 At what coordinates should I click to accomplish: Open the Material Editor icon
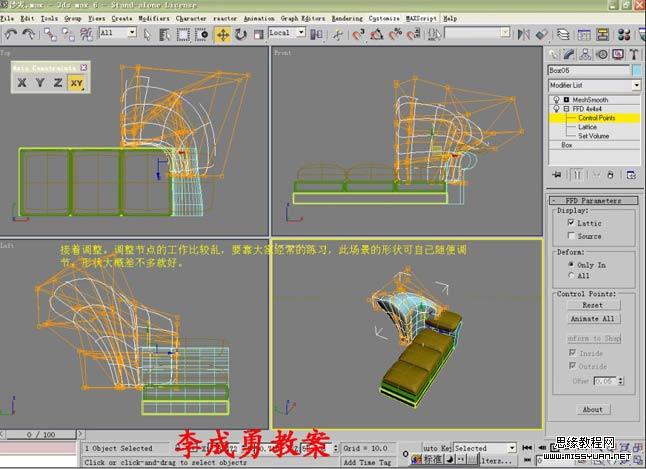624,35
